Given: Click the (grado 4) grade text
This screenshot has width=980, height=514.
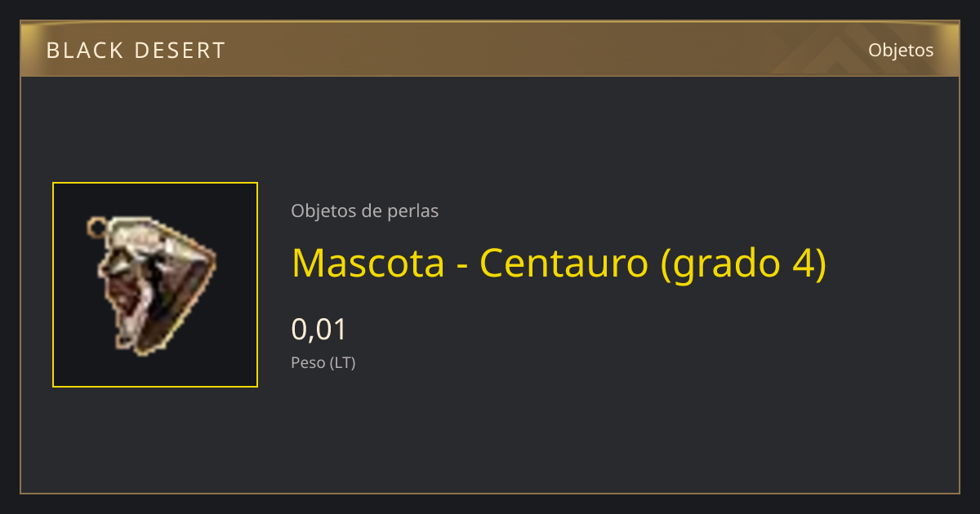Looking at the screenshot, I should point(743,264).
